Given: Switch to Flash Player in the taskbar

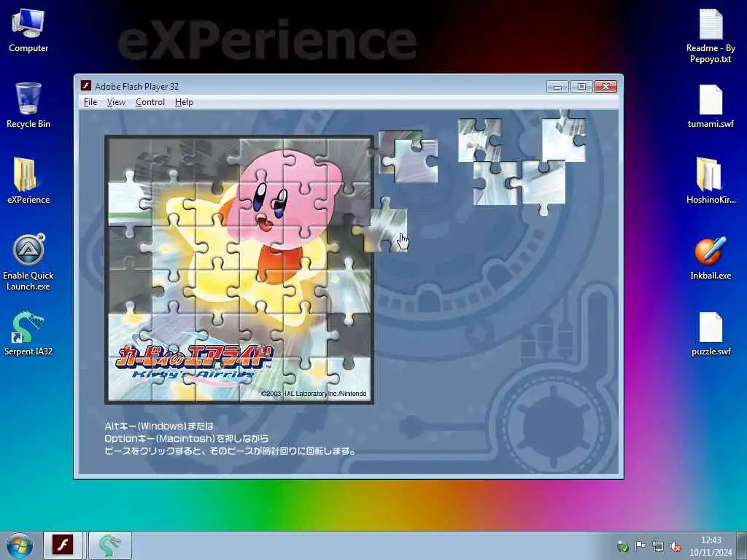Looking at the screenshot, I should click(x=63, y=545).
